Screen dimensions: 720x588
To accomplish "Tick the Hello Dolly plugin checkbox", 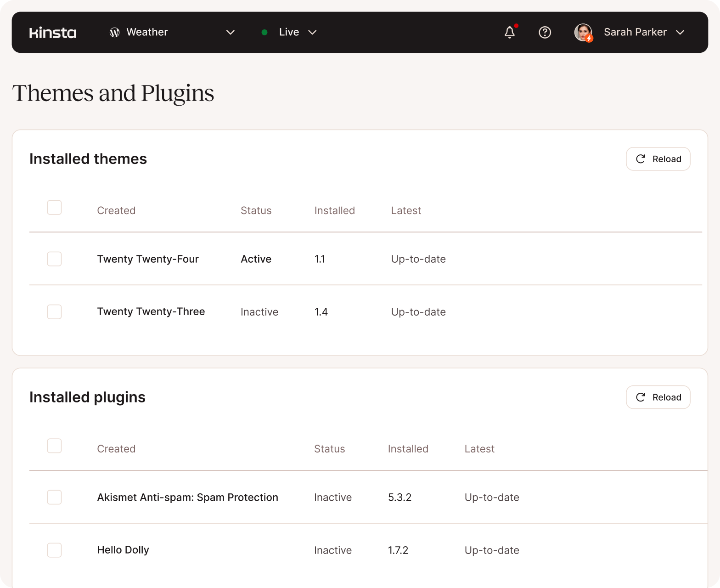I will [54, 550].
